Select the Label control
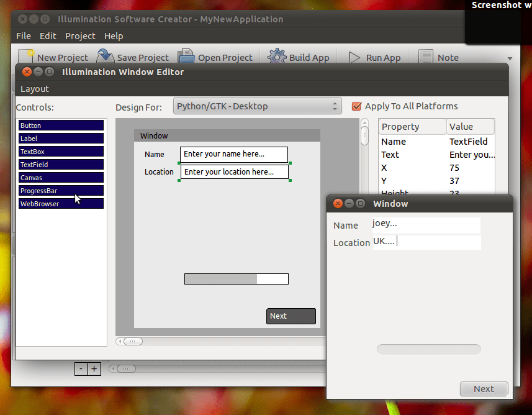The height and width of the screenshot is (415, 532). [61, 138]
